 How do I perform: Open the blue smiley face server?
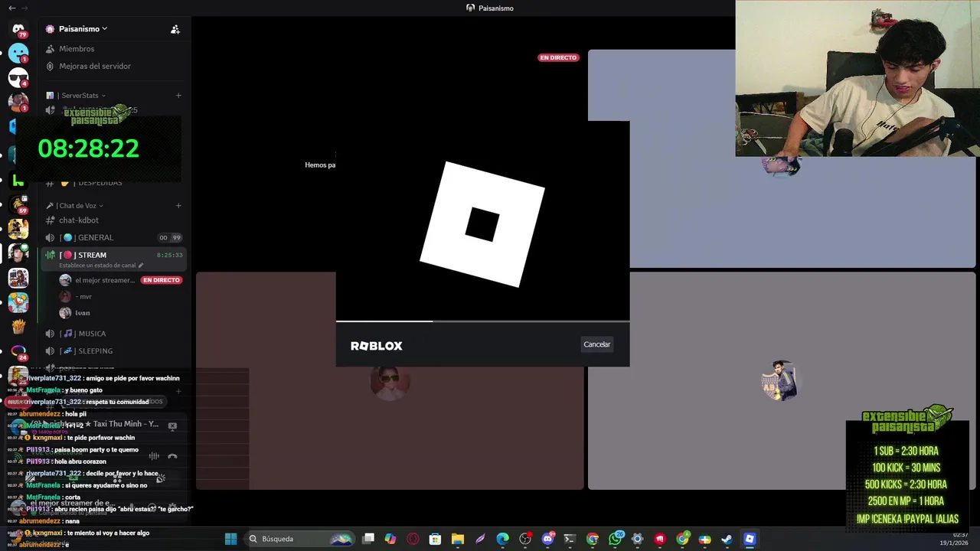click(x=18, y=54)
